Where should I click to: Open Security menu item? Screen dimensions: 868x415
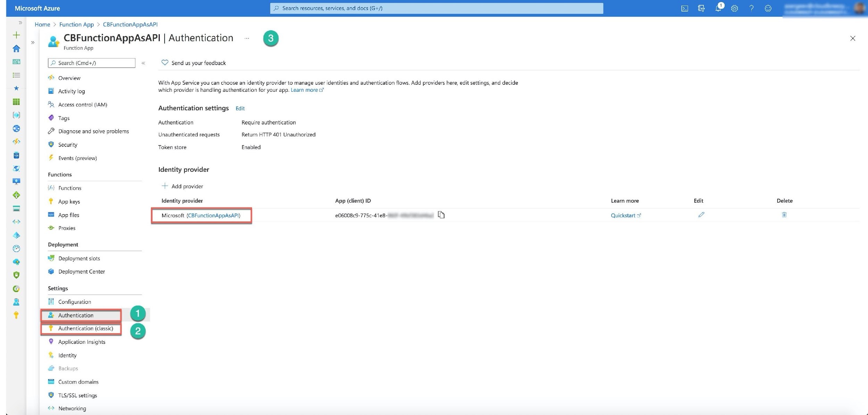[68, 145]
